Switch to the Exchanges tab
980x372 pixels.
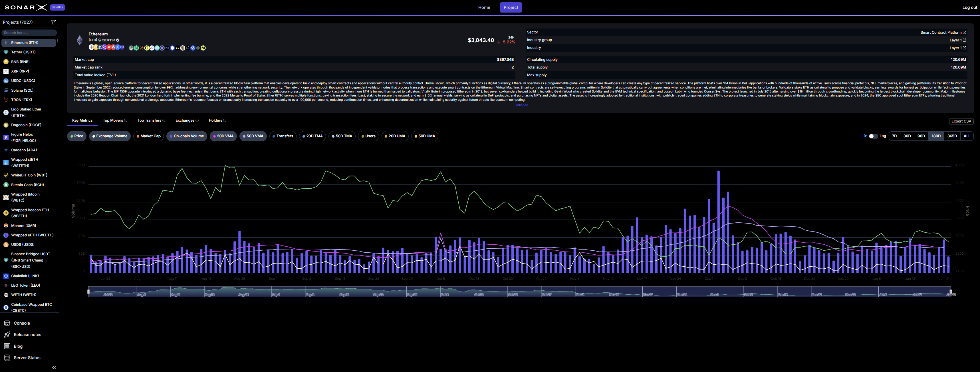(185, 121)
